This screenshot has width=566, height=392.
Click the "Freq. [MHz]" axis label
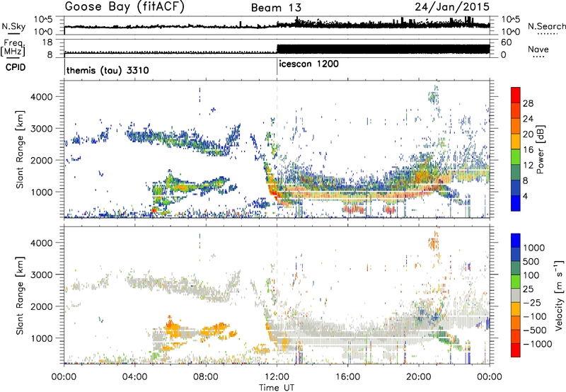click(x=13, y=47)
